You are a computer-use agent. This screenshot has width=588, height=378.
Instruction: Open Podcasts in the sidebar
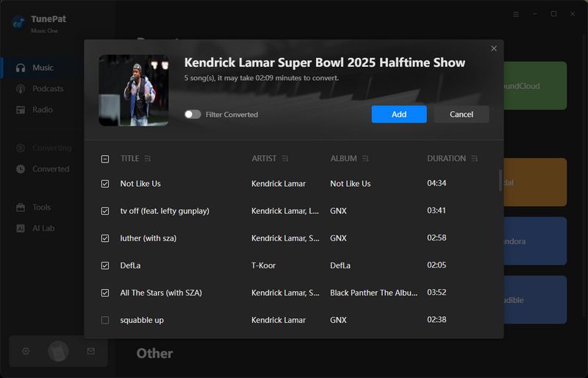point(48,89)
